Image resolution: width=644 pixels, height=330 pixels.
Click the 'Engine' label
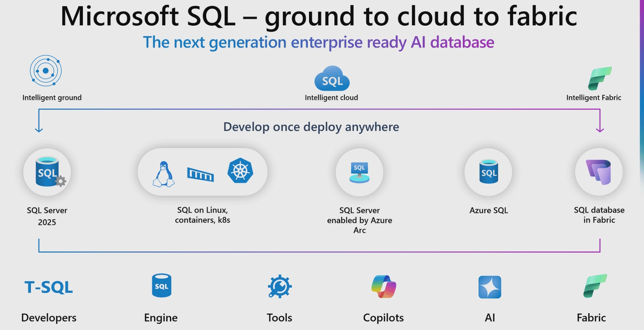pos(161,318)
